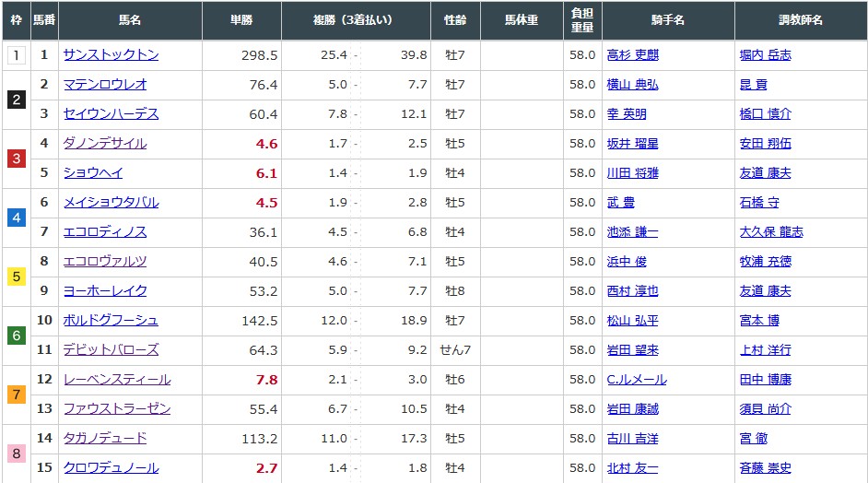Open ダノンデサイル horse profile
Viewport: 868px width, 483px height.
(x=104, y=144)
